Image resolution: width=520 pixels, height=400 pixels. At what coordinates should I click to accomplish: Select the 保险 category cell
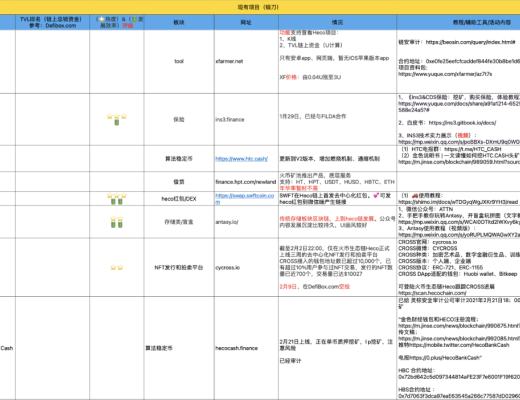click(x=179, y=119)
